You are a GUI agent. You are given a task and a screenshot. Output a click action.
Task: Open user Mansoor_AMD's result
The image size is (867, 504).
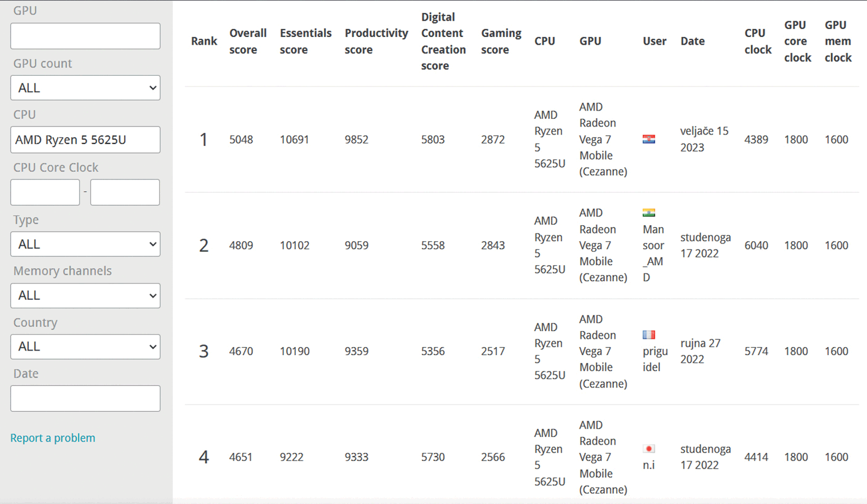click(653, 253)
